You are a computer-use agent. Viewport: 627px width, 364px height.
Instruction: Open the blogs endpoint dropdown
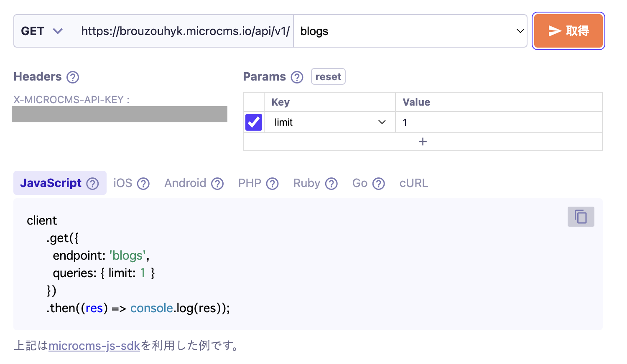tap(520, 31)
